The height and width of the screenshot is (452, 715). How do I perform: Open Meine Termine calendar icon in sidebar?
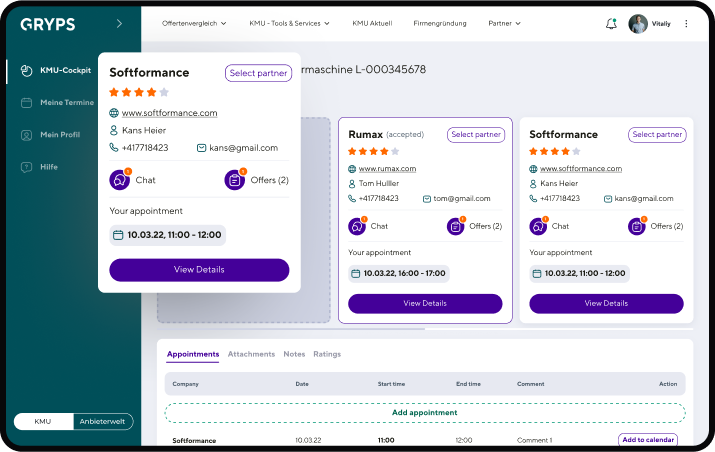pyautogui.click(x=27, y=102)
